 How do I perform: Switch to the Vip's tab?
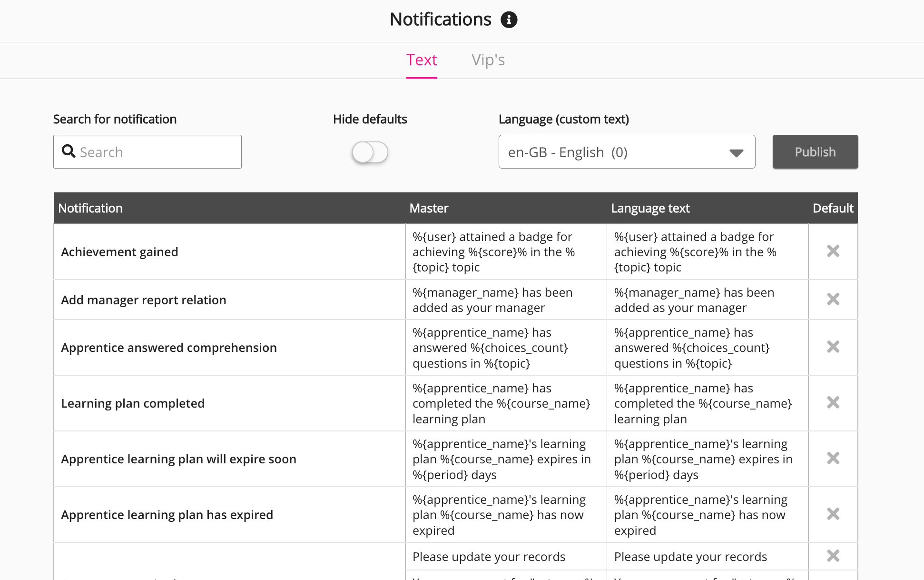[x=488, y=60]
